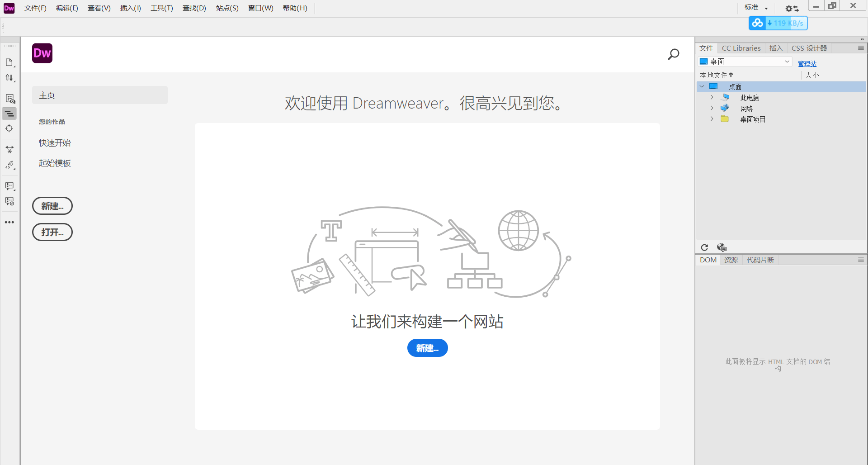Switch to the CSS 设计器 tab

click(x=809, y=48)
